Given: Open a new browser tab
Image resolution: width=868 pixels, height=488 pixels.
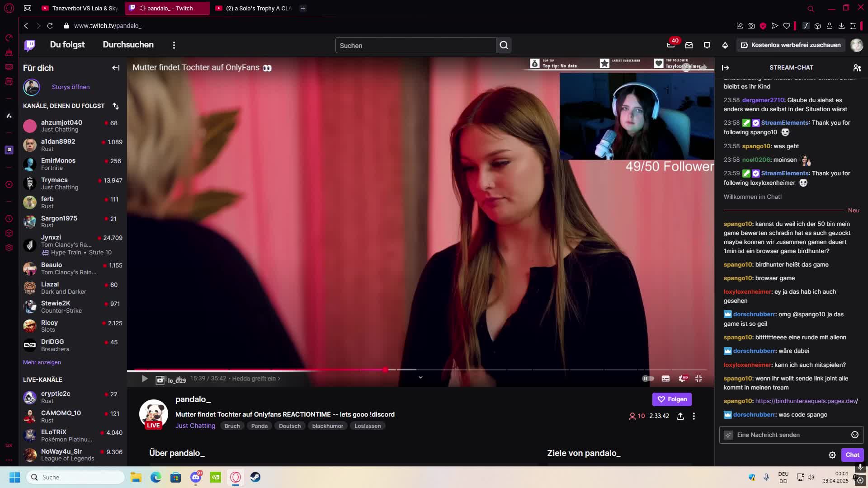Looking at the screenshot, I should [303, 8].
